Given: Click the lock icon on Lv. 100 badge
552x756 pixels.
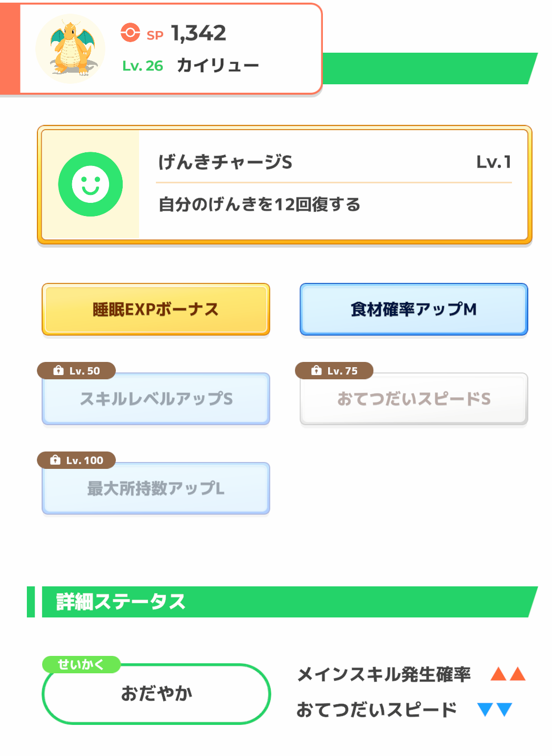Looking at the screenshot, I should click(x=55, y=460).
